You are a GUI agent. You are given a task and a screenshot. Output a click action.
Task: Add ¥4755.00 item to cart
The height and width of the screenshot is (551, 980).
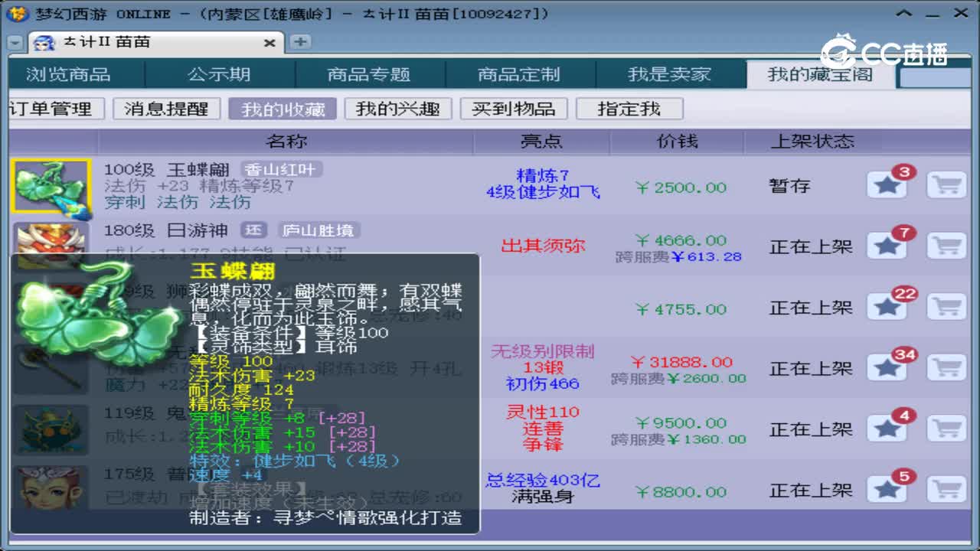(x=947, y=307)
